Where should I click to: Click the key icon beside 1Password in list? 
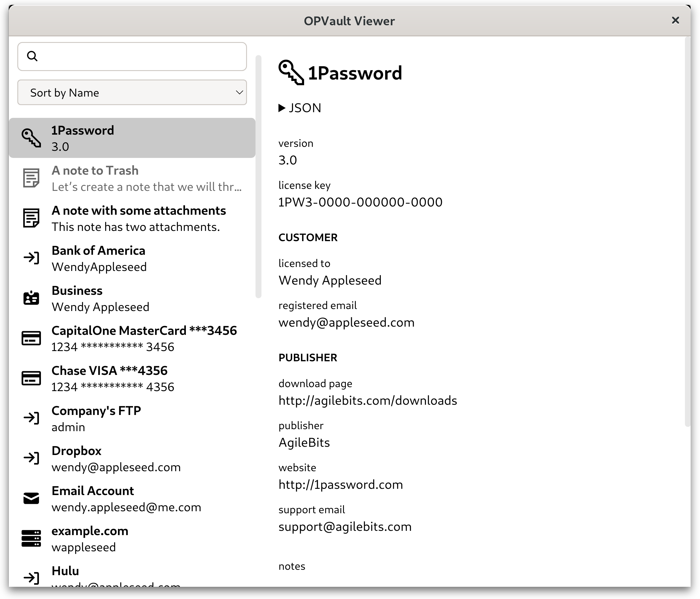32,138
